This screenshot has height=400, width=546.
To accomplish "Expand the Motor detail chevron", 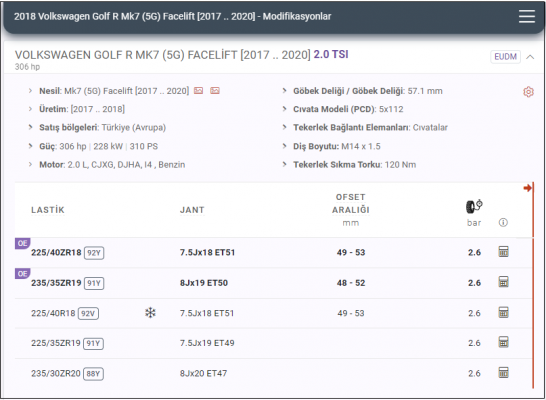I will pos(30,164).
